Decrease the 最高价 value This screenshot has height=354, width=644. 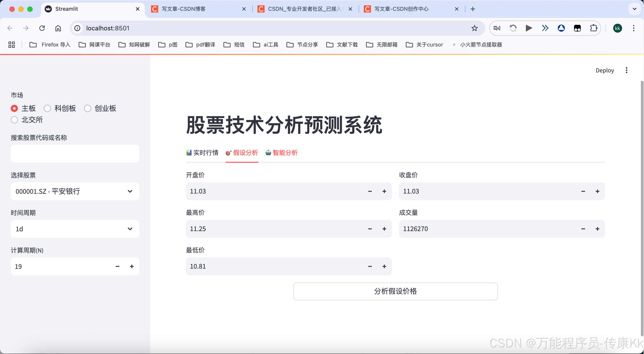click(370, 229)
